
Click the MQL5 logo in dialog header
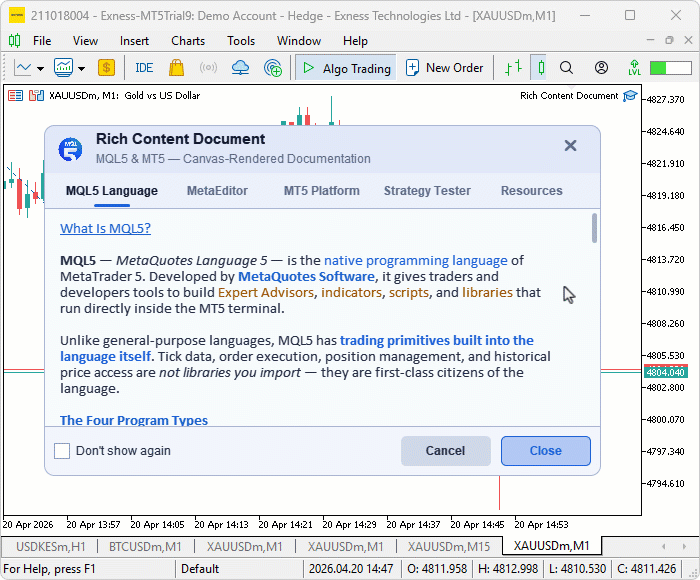70,149
